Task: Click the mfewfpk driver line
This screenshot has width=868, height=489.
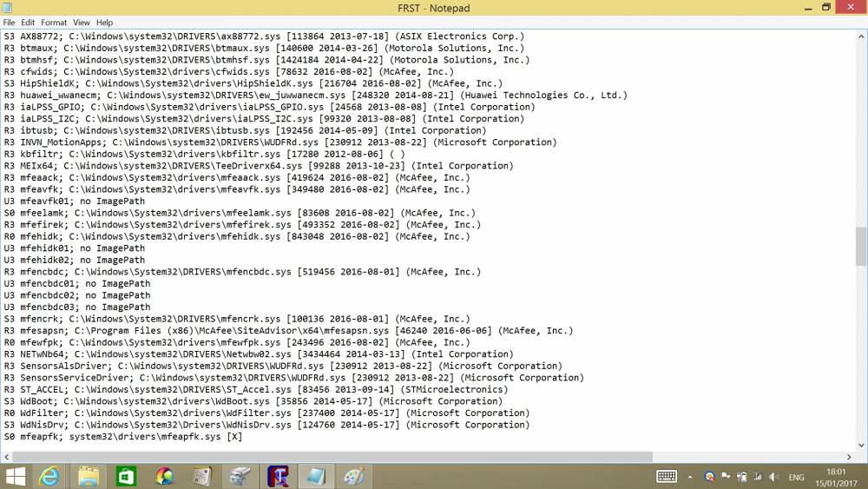Action: coord(237,343)
